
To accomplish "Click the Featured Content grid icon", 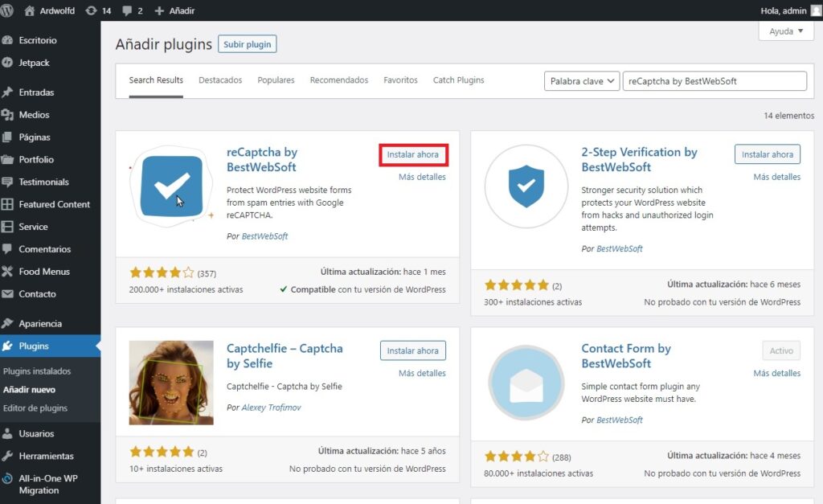I will 6,204.
